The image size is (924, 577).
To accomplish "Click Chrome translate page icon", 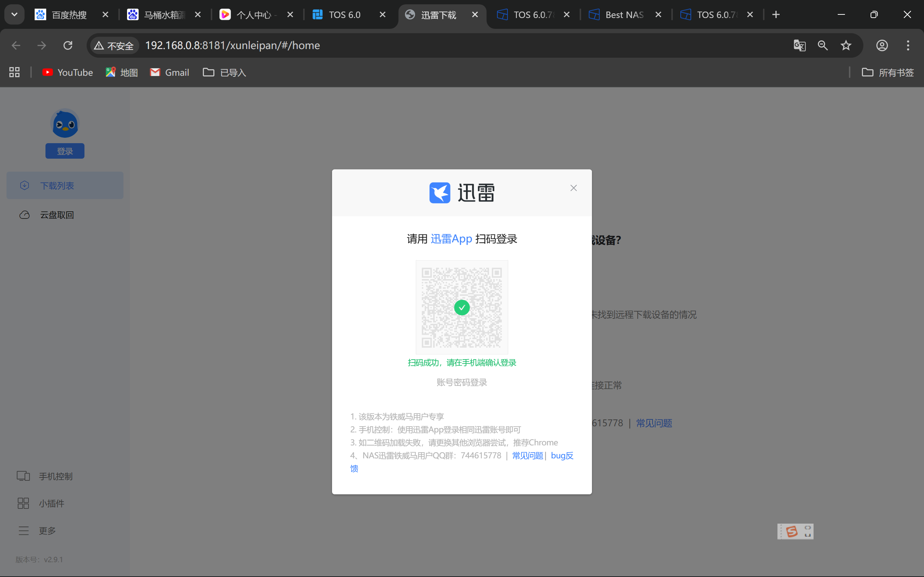I will pos(799,45).
